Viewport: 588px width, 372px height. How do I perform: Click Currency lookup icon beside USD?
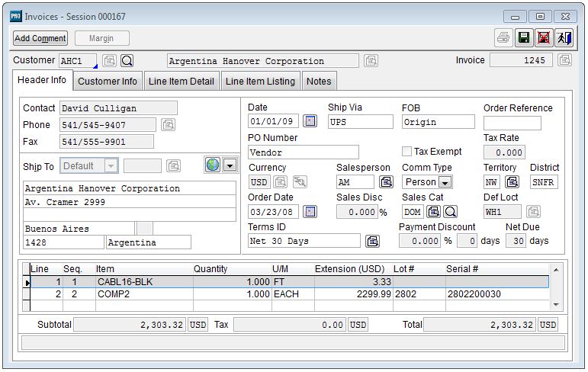(x=280, y=182)
